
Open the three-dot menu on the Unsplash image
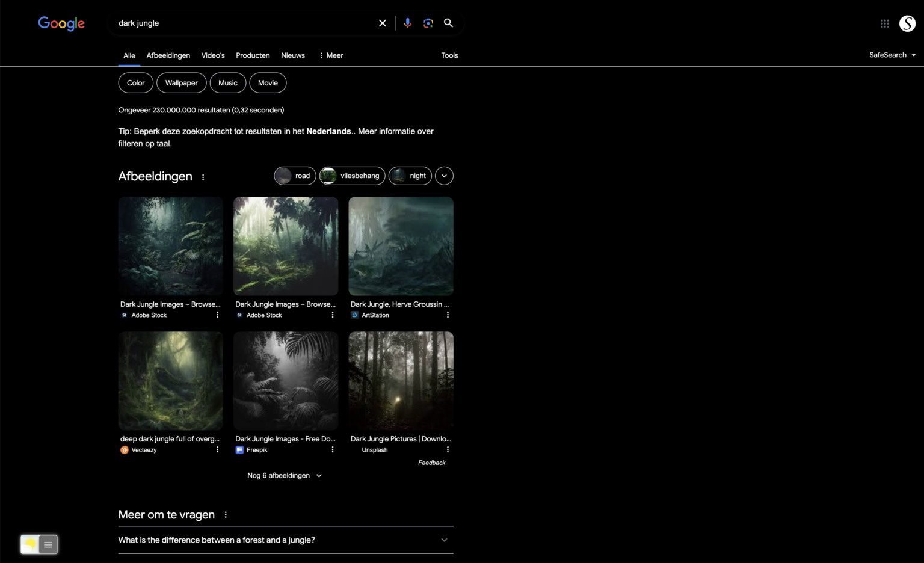pyautogui.click(x=448, y=449)
